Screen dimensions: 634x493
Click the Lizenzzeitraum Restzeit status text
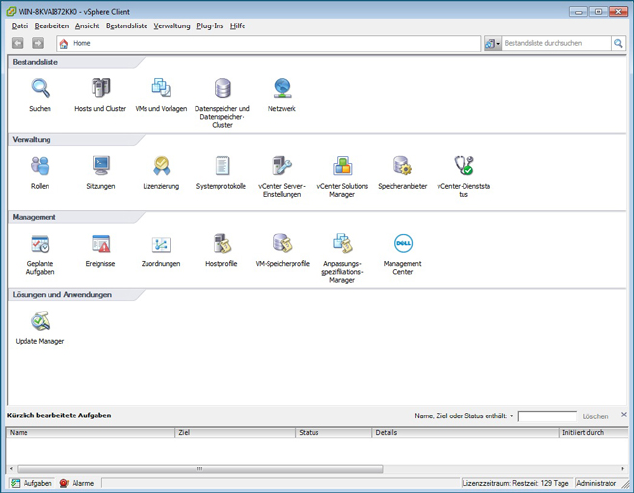pyautogui.click(x=516, y=483)
